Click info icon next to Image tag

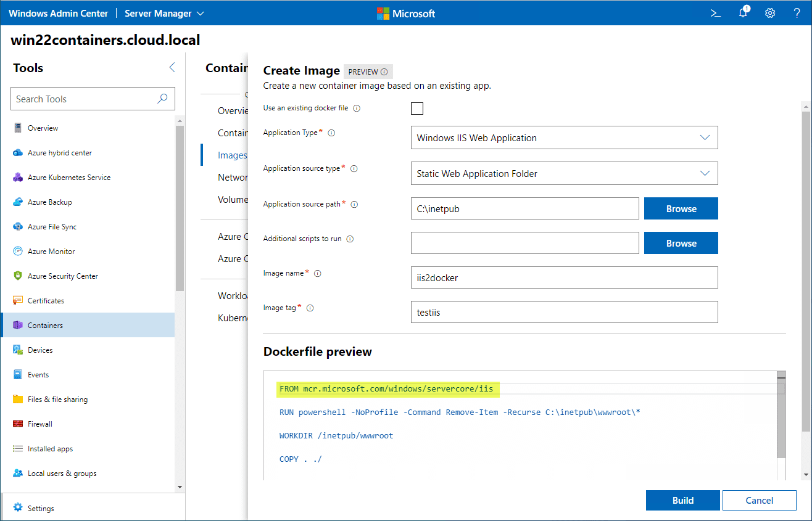click(x=310, y=308)
